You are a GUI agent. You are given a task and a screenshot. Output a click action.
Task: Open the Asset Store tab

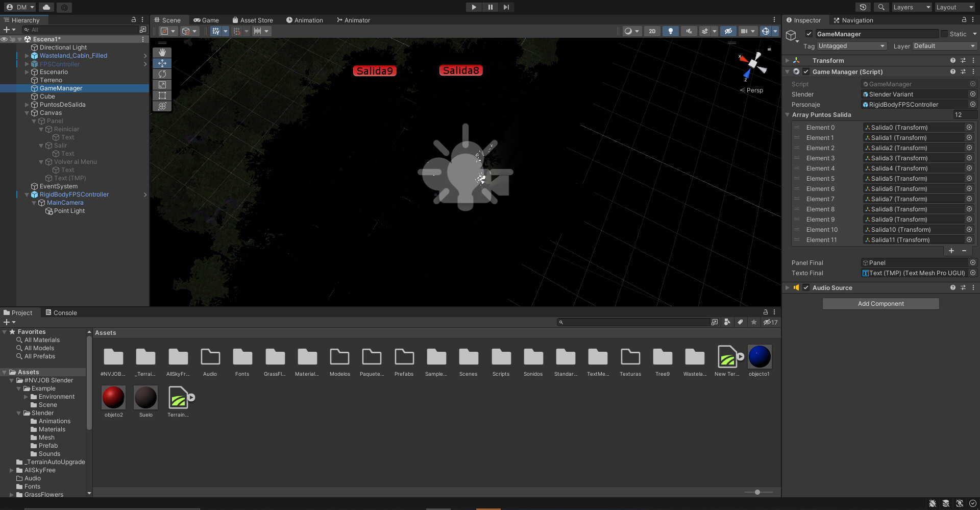click(x=253, y=20)
